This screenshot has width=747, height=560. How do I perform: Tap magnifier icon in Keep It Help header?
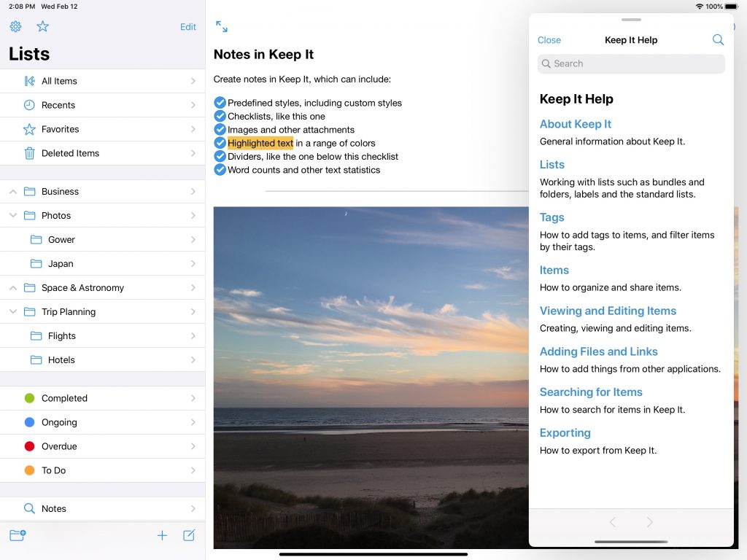(718, 40)
